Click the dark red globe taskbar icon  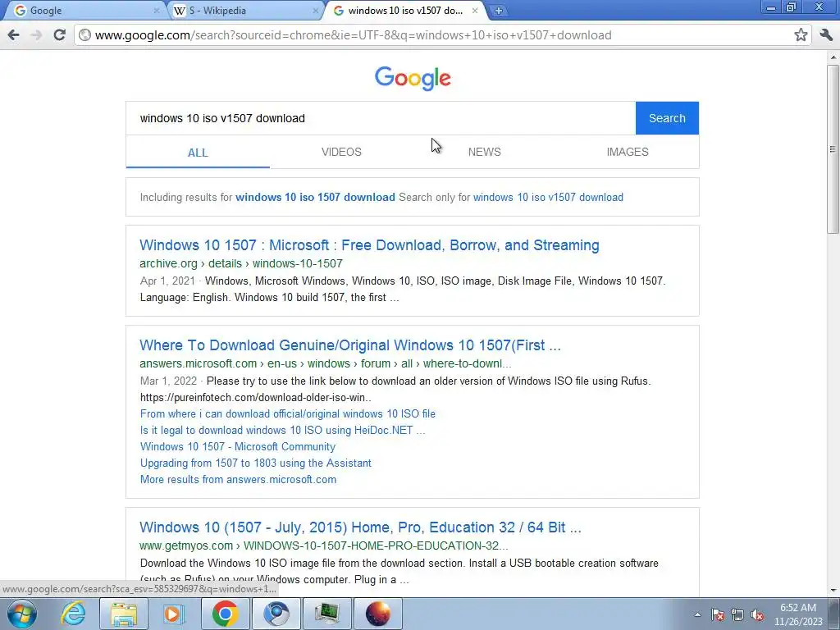(x=377, y=614)
